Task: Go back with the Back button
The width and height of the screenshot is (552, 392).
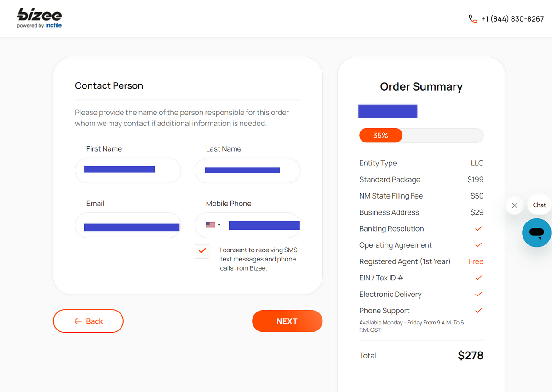Action: [88, 321]
